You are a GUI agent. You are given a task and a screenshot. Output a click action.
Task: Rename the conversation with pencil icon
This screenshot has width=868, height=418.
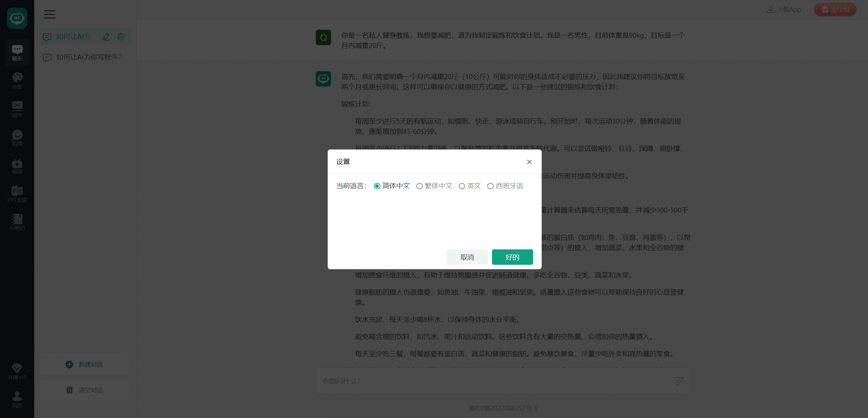106,37
